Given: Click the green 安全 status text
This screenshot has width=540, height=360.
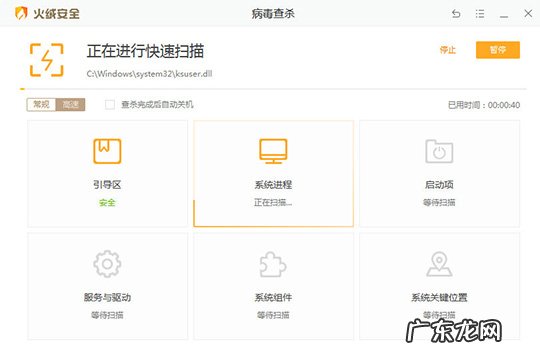Looking at the screenshot, I should (x=107, y=203).
